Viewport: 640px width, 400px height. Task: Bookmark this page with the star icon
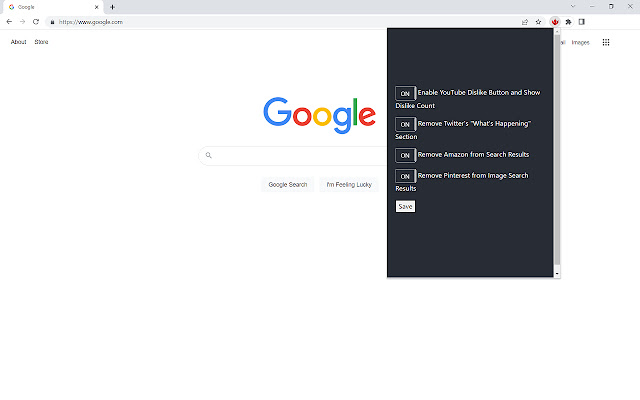[x=538, y=22]
